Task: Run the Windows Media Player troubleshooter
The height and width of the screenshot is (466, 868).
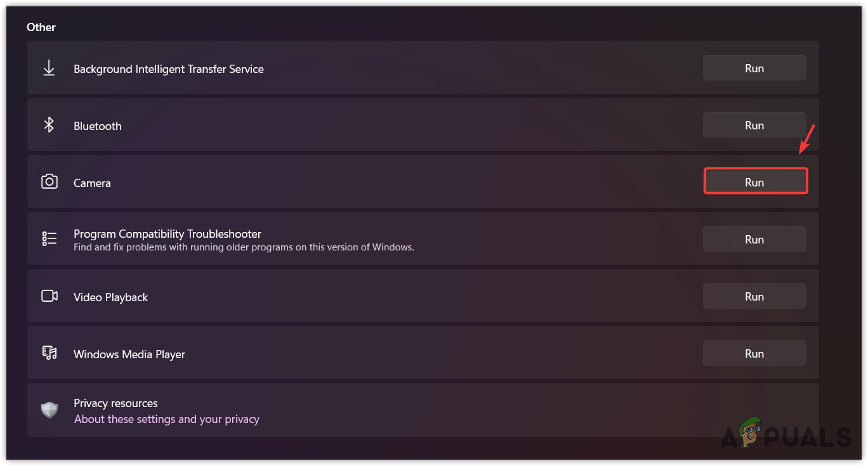Action: click(x=754, y=353)
